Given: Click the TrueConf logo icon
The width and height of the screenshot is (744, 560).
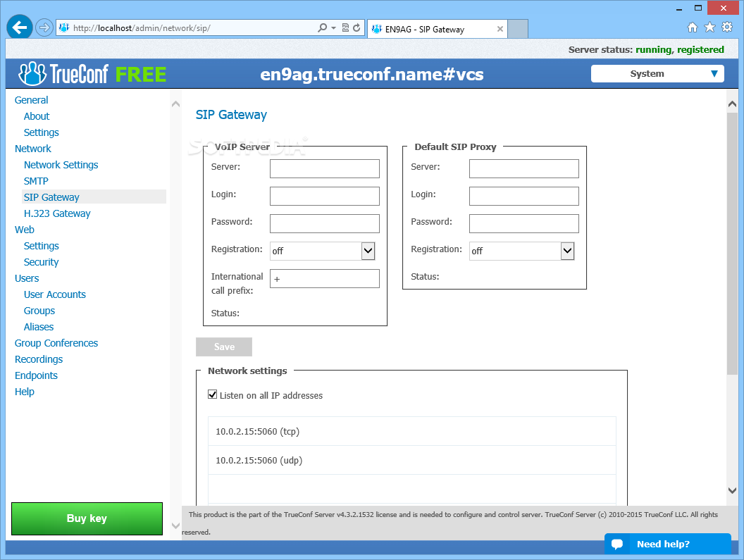Looking at the screenshot, I should [32, 73].
